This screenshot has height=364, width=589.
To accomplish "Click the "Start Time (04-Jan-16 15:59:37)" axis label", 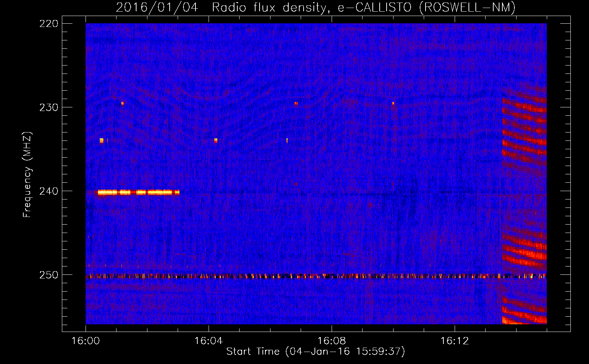I will pyautogui.click(x=316, y=352).
